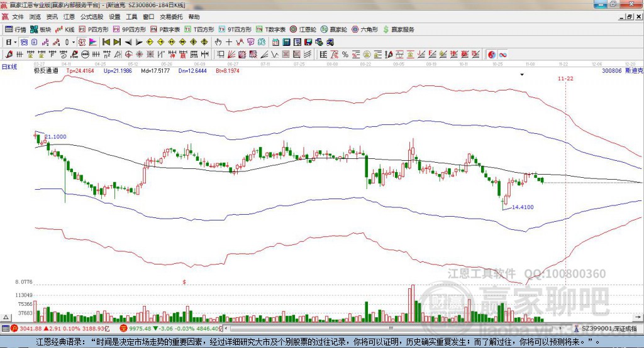Click the colored flag icon
644x348 pixels.
(93, 42)
